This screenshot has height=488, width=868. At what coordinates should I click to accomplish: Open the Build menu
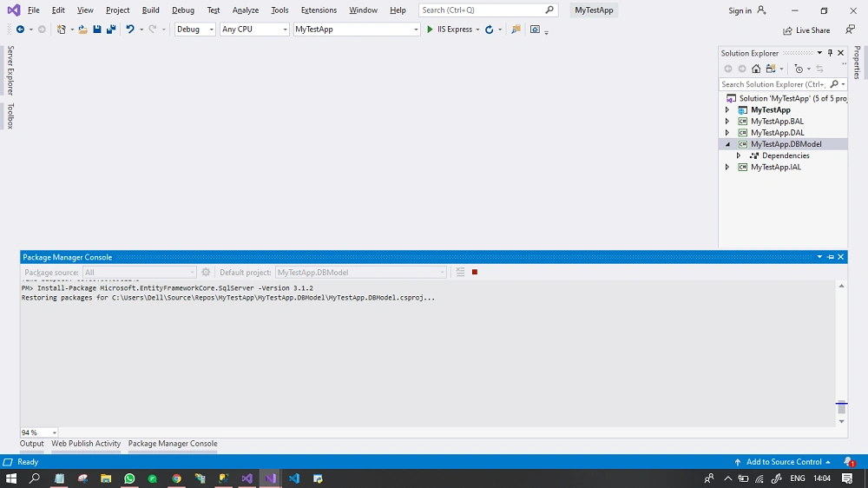(x=150, y=10)
